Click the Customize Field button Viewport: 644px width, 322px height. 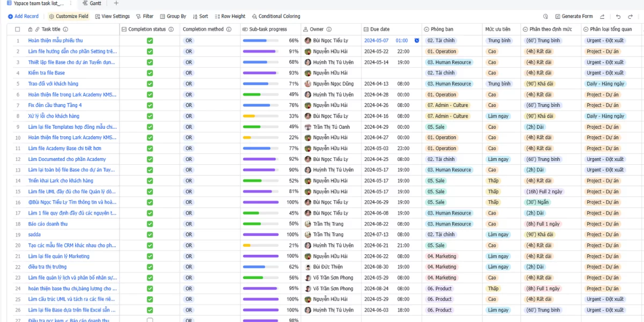click(69, 17)
